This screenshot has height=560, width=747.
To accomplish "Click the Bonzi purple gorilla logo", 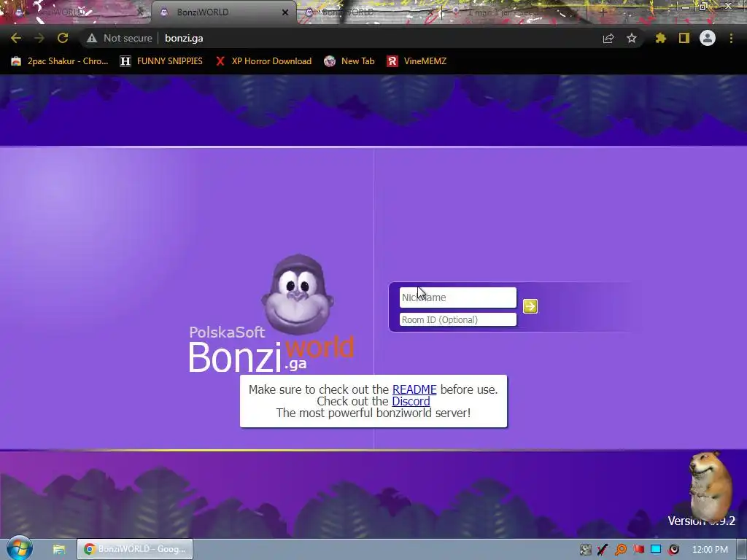I will pos(298,295).
